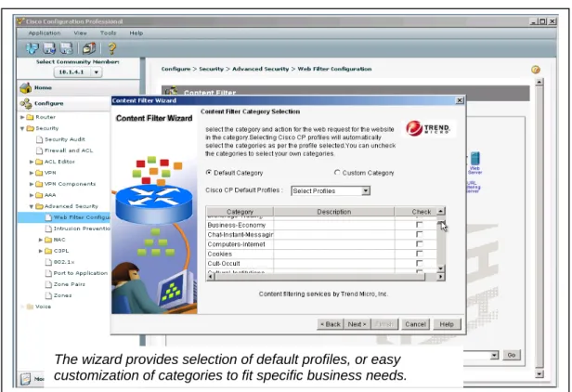Open the Tools menu
Image resolution: width=572 pixels, height=392 pixels.
pyautogui.click(x=108, y=33)
